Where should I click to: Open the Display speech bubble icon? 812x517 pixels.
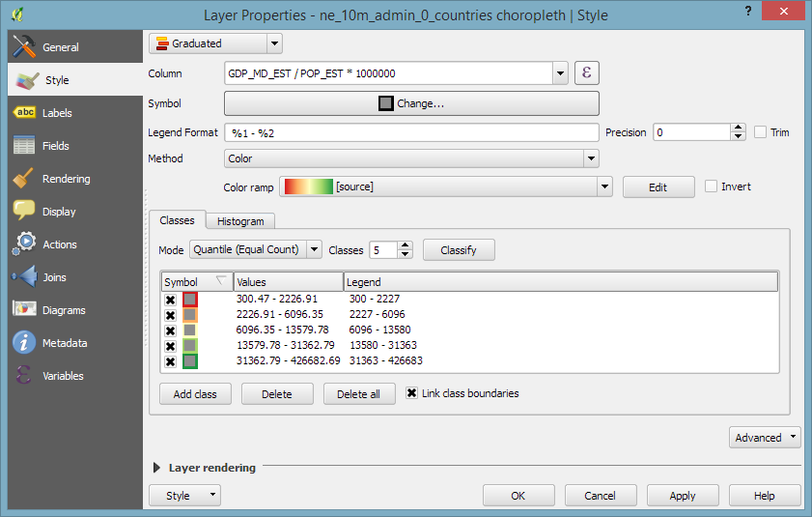(25, 212)
